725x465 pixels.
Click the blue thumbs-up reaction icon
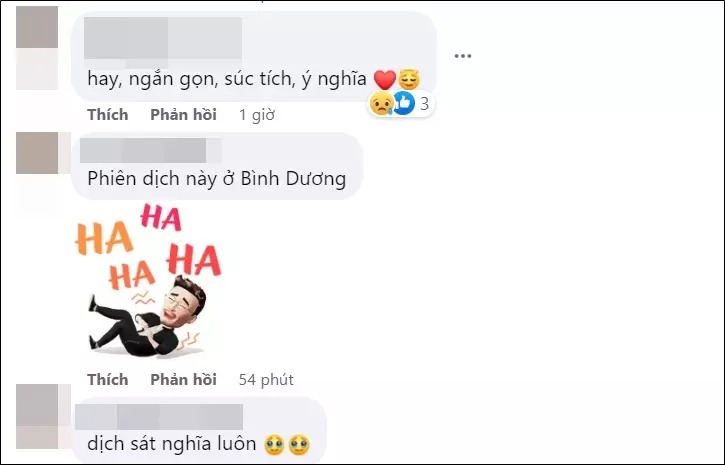click(404, 103)
